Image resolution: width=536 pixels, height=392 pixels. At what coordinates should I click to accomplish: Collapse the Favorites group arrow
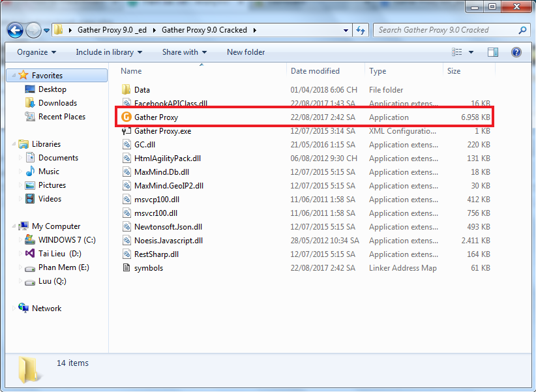14,75
